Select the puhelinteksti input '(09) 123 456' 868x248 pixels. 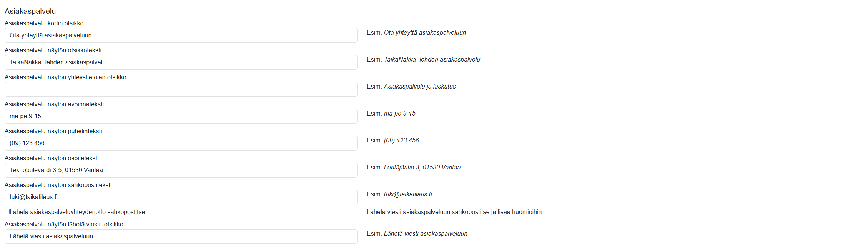pos(181,143)
